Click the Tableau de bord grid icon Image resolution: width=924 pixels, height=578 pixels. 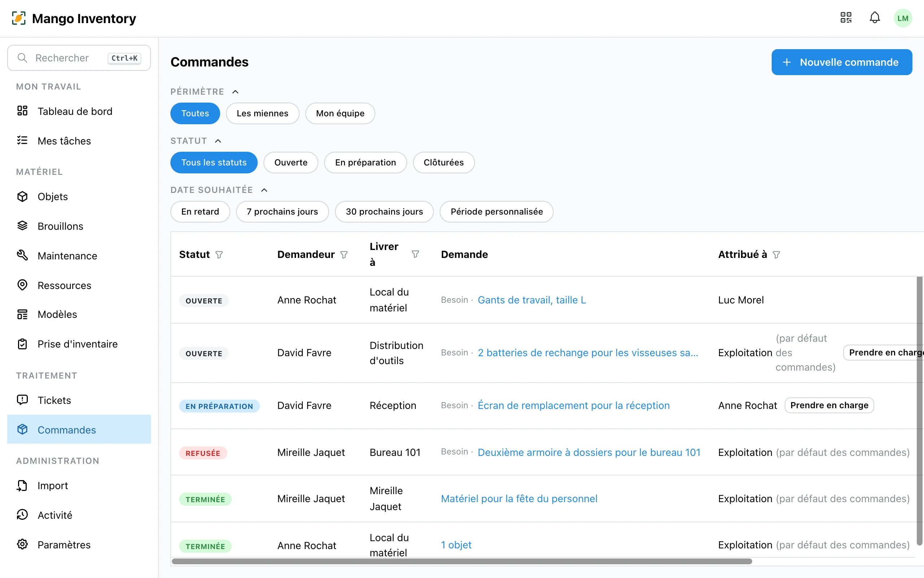[22, 111]
